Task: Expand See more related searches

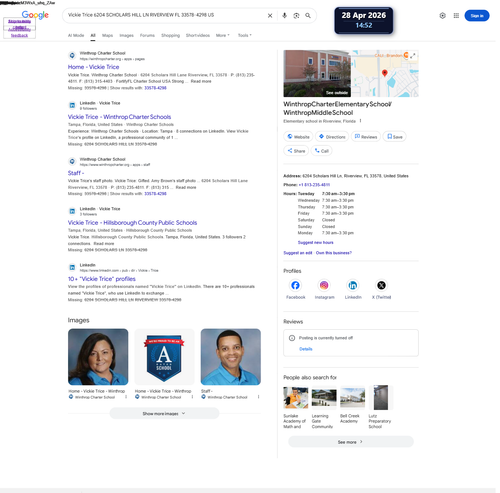Action: coord(351,442)
